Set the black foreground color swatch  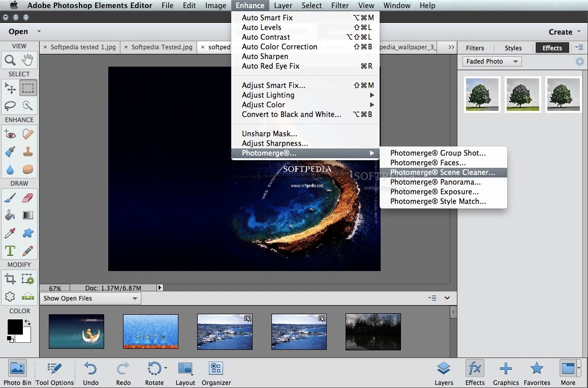click(x=15, y=326)
